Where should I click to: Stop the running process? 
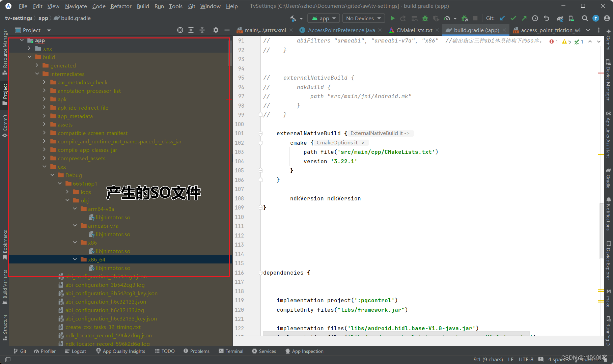[476, 18]
